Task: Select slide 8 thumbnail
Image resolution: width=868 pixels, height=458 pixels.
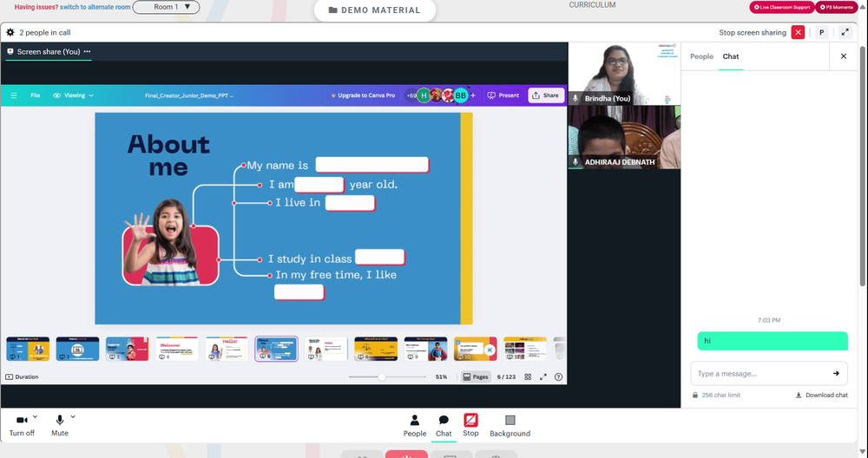Action: tap(376, 349)
